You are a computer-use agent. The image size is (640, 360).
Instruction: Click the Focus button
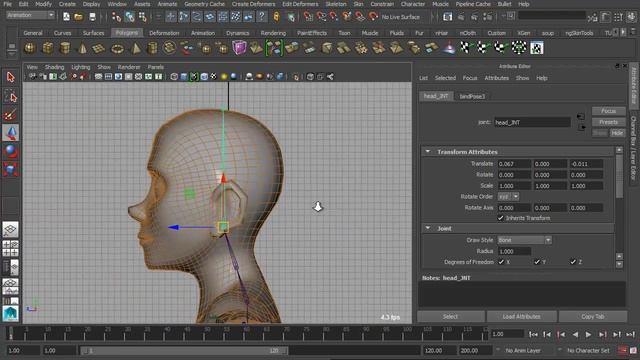(608, 111)
